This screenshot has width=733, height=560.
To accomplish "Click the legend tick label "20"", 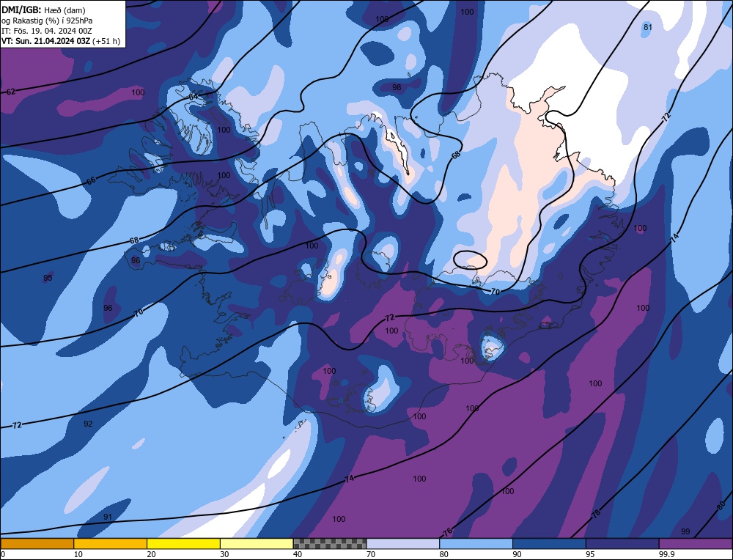I will pyautogui.click(x=152, y=554).
